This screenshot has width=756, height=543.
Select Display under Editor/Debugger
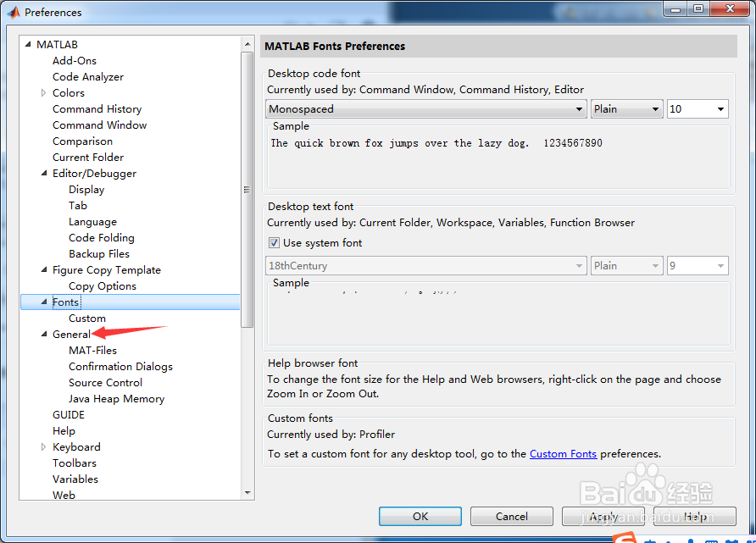[x=86, y=190]
